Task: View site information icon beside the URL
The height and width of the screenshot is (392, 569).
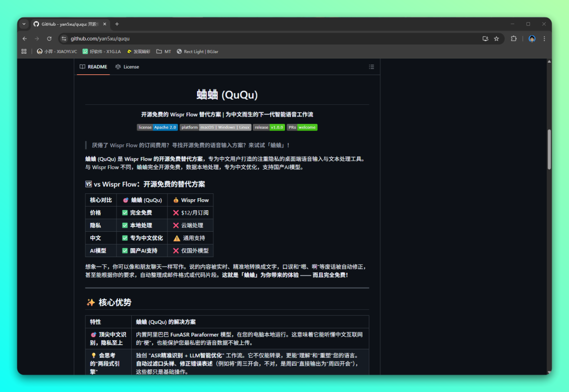Action: pos(64,38)
